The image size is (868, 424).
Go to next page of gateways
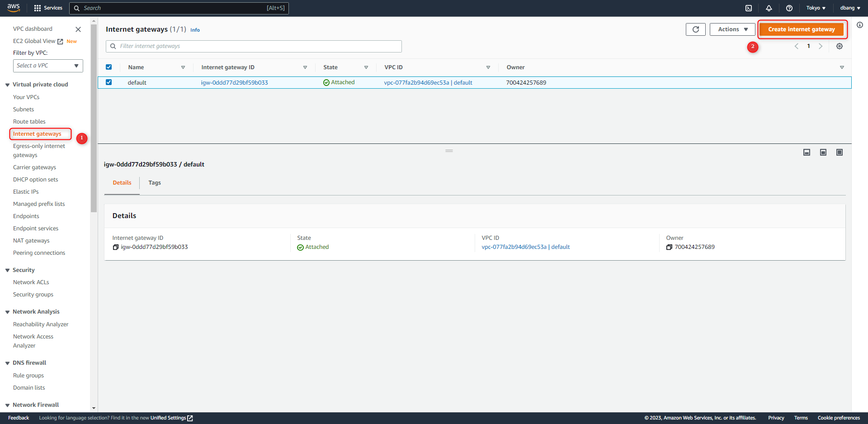(x=821, y=46)
